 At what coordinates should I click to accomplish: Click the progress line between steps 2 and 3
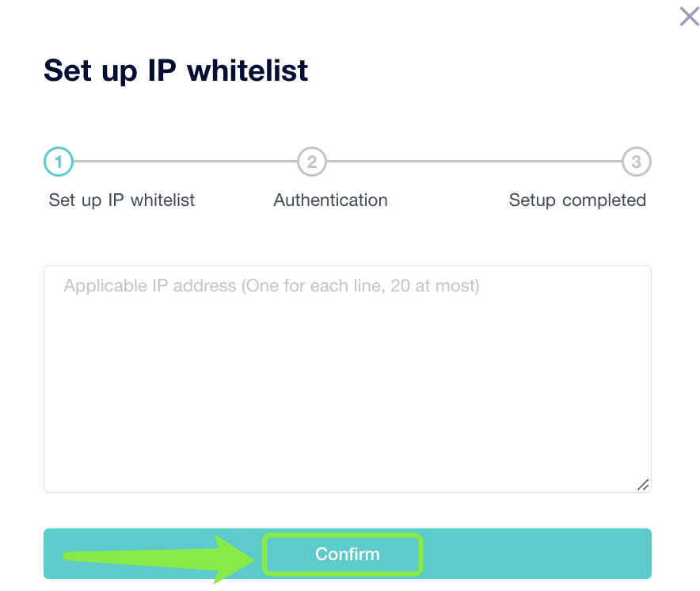click(x=474, y=162)
